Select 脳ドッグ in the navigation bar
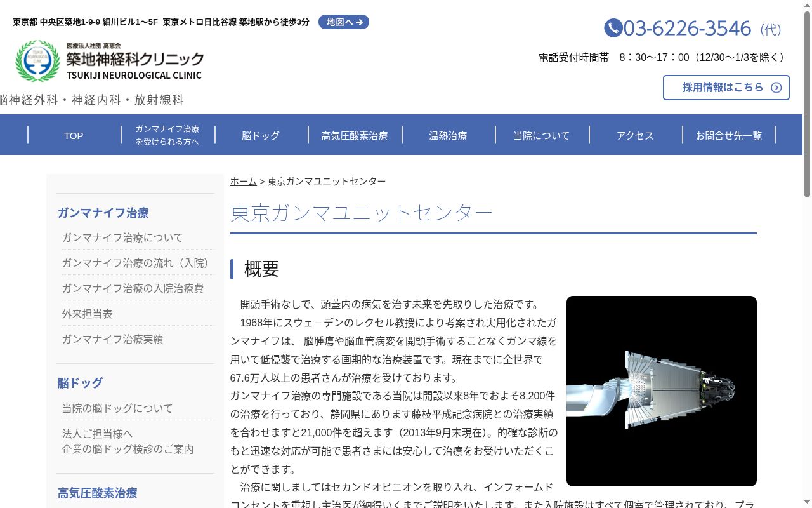Image resolution: width=812 pixels, height=508 pixels. [x=261, y=135]
